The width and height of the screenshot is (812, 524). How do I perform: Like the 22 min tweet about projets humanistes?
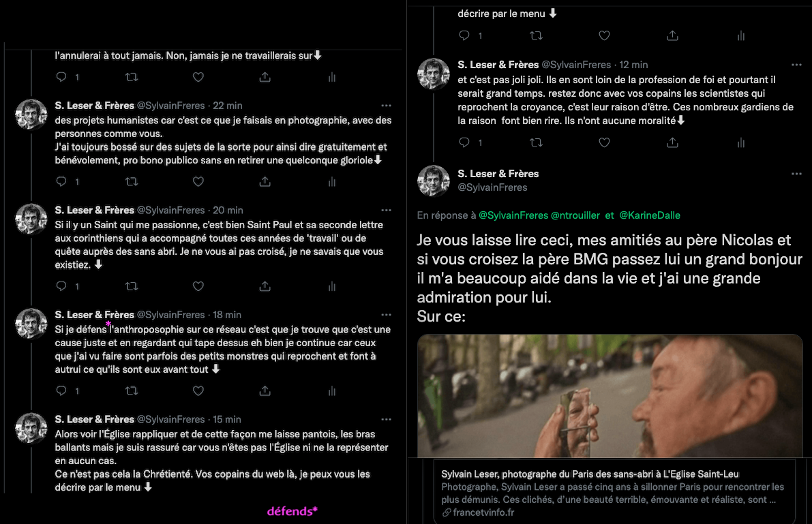point(198,182)
